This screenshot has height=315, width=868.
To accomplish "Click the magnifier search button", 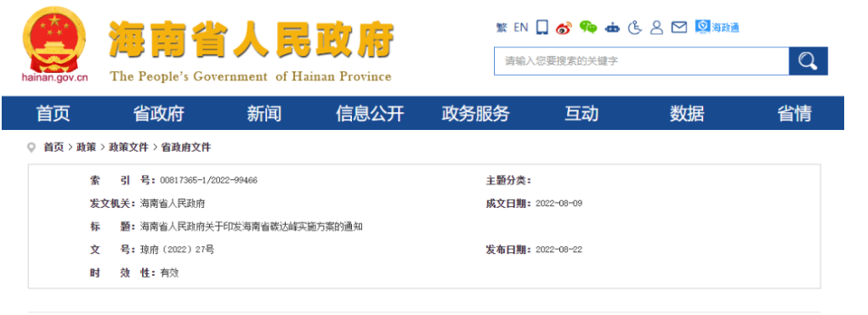I will (808, 61).
